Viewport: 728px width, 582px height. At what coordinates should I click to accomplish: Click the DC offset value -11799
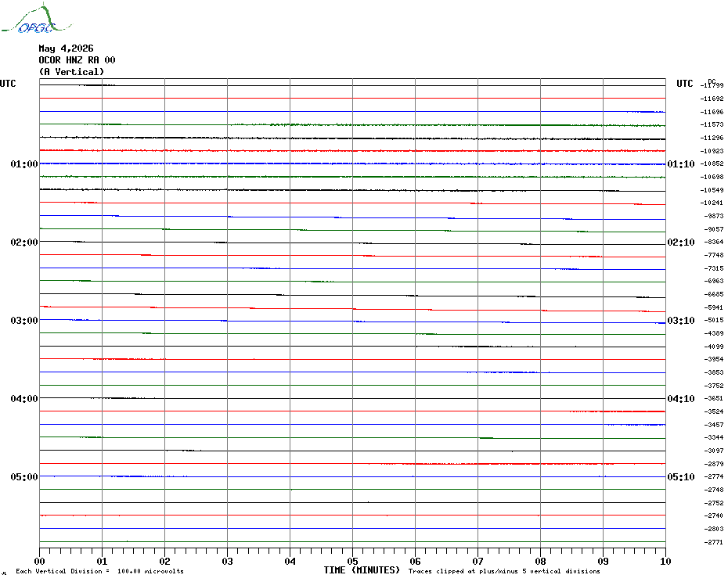point(712,85)
